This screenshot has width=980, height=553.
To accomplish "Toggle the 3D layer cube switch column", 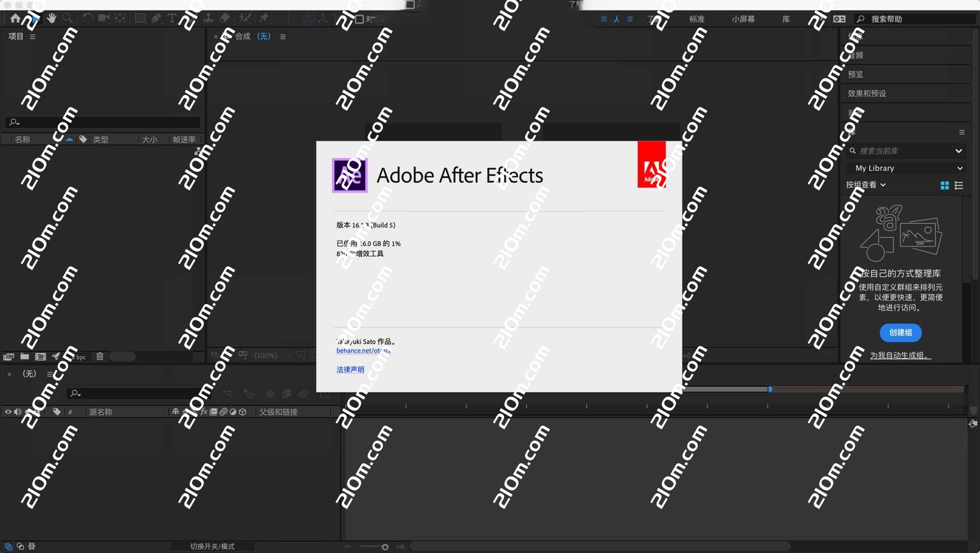I will click(242, 412).
